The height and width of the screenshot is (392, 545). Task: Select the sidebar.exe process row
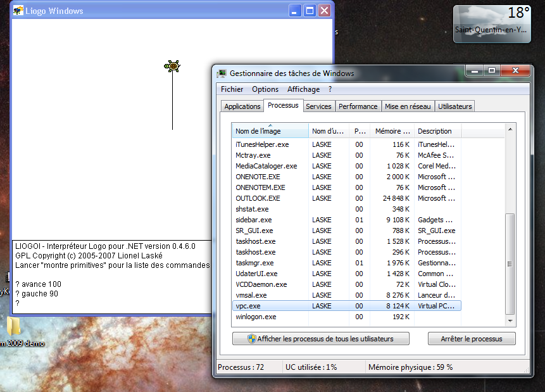coord(346,220)
